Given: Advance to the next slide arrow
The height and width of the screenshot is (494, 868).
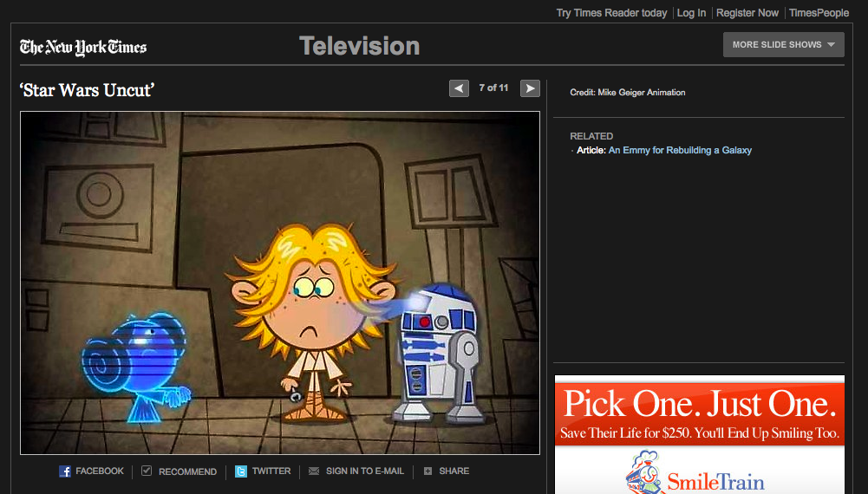Looking at the screenshot, I should tap(530, 88).
